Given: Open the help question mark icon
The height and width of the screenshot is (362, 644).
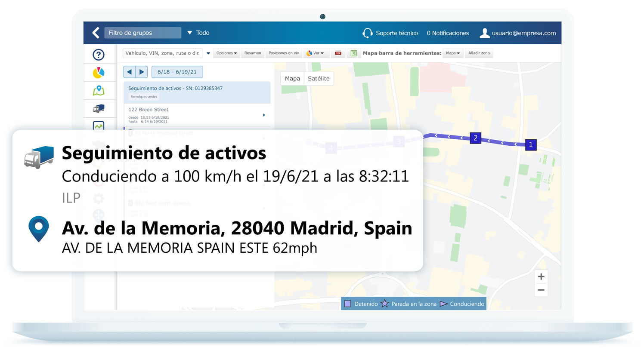Looking at the screenshot, I should [99, 55].
